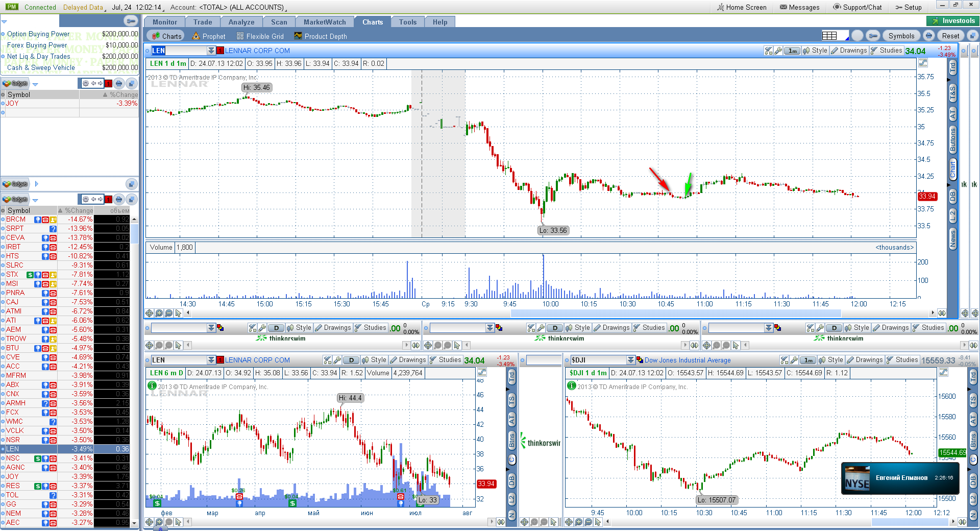Expand the $DJI symbol dropdown arrow

[631, 360]
